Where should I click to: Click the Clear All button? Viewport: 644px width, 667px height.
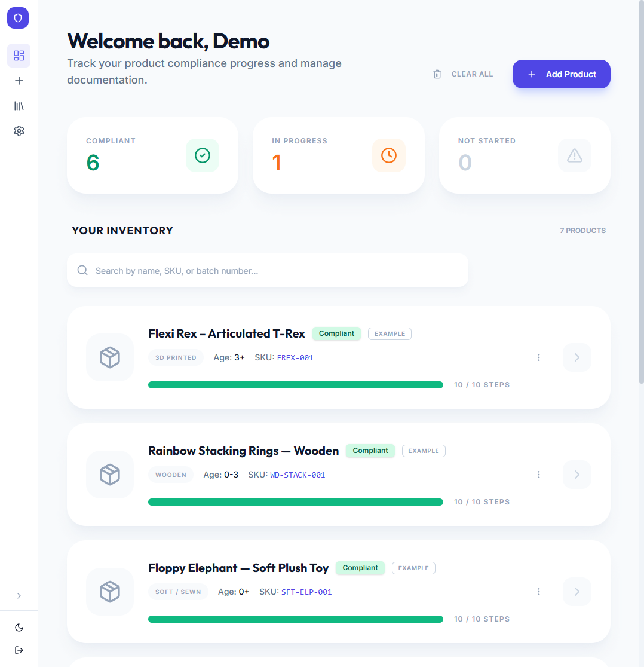pos(463,74)
